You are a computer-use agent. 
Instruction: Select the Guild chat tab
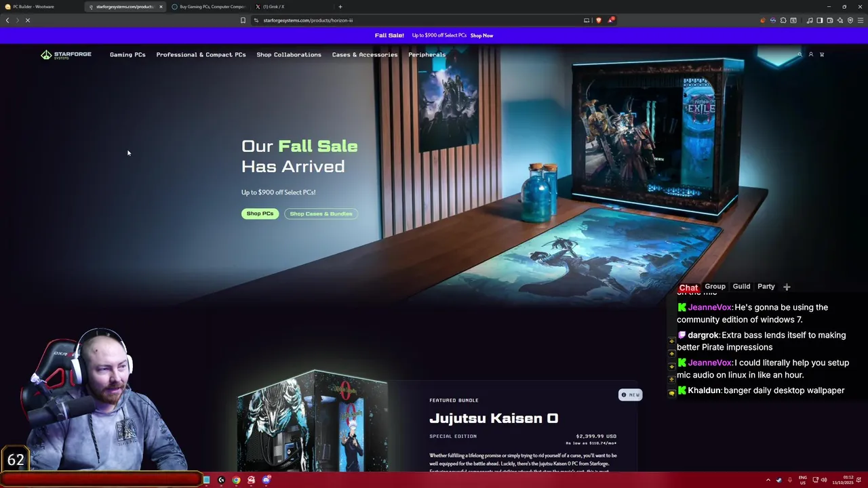tap(741, 287)
